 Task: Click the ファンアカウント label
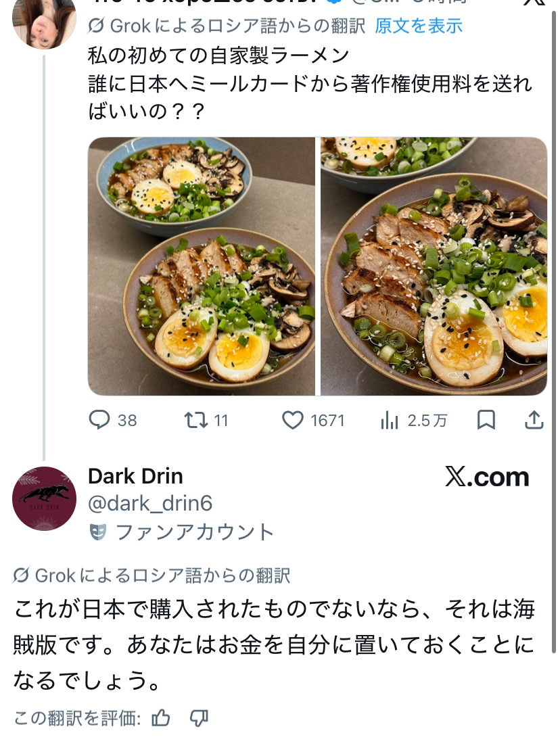pos(195,533)
